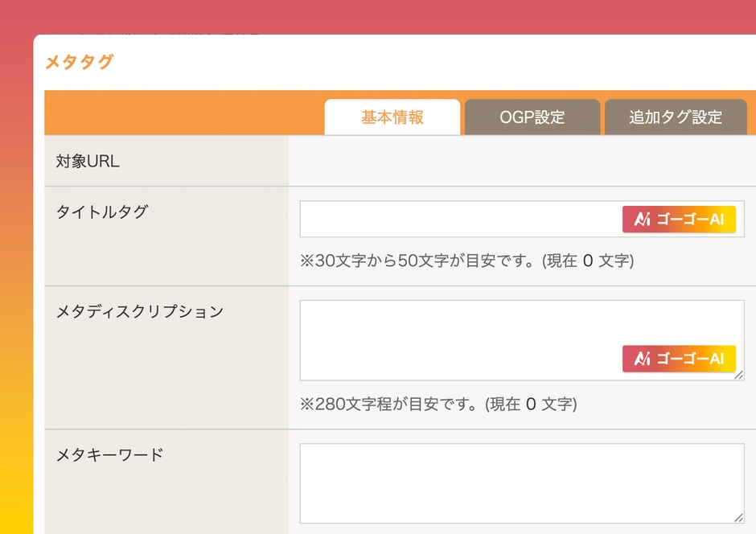Click the 対象URL row label
This screenshot has width=756, height=534.
click(x=85, y=161)
